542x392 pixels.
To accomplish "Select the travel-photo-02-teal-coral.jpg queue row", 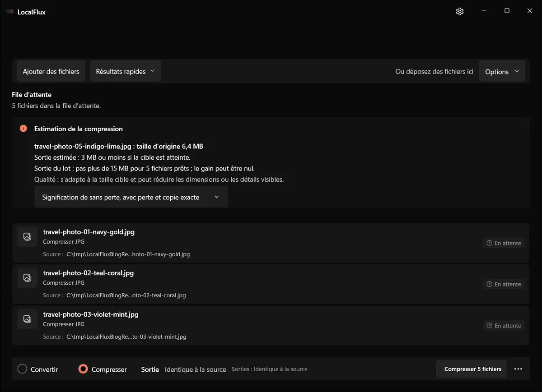I will [271, 284].
